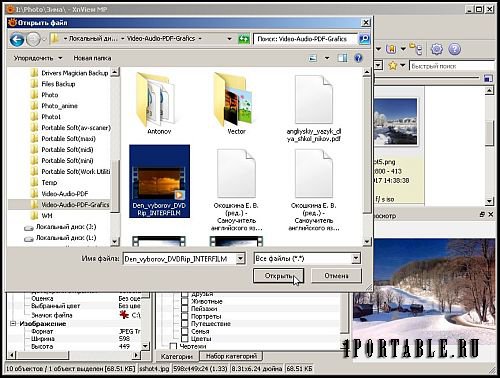Collapse the Изображение properties group
The image size is (500, 378).
pos(13,324)
